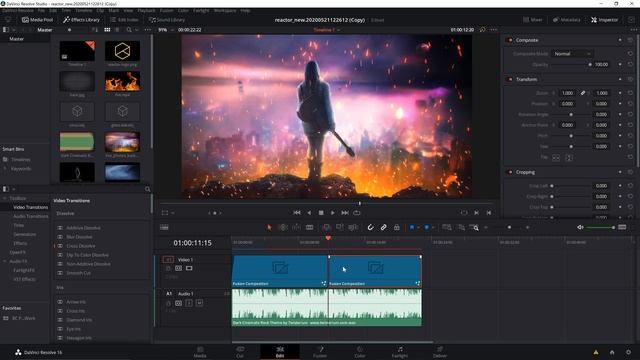Image resolution: width=640 pixels, height=360 pixels.
Task: Open viewer zoom percentage dropdown
Action: (x=165, y=30)
